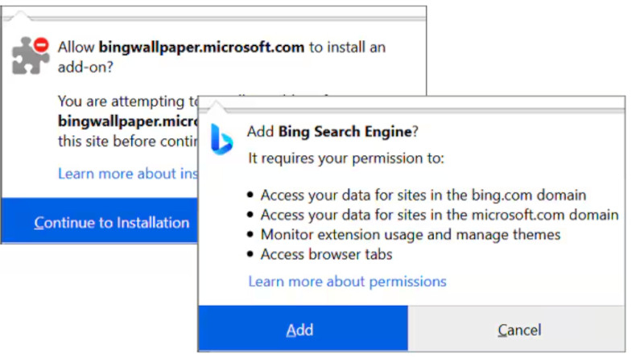Dismiss the prompt with Cancel

(518, 329)
